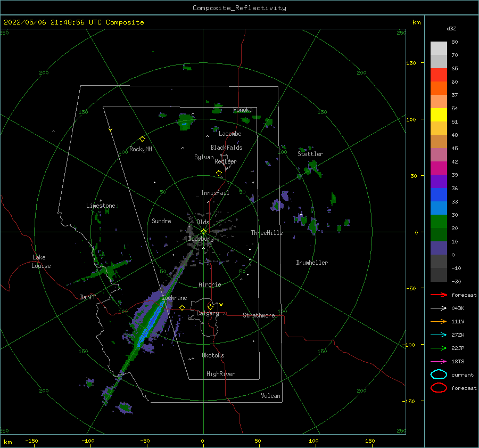Click the magenta 18TS arrow icon
Screen dimensions: 479x448
(x=439, y=362)
